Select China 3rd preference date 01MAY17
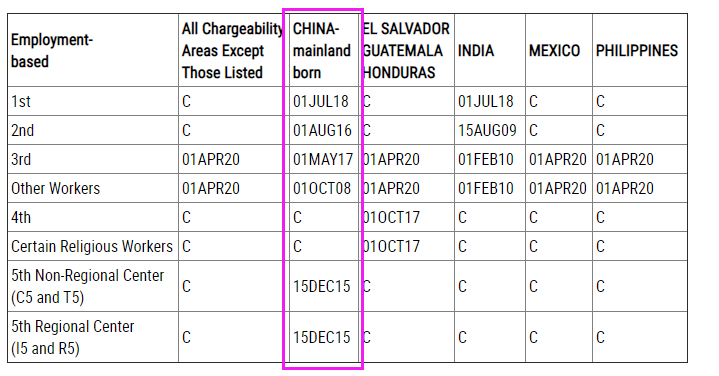This screenshot has height=376, width=719. pos(323,159)
